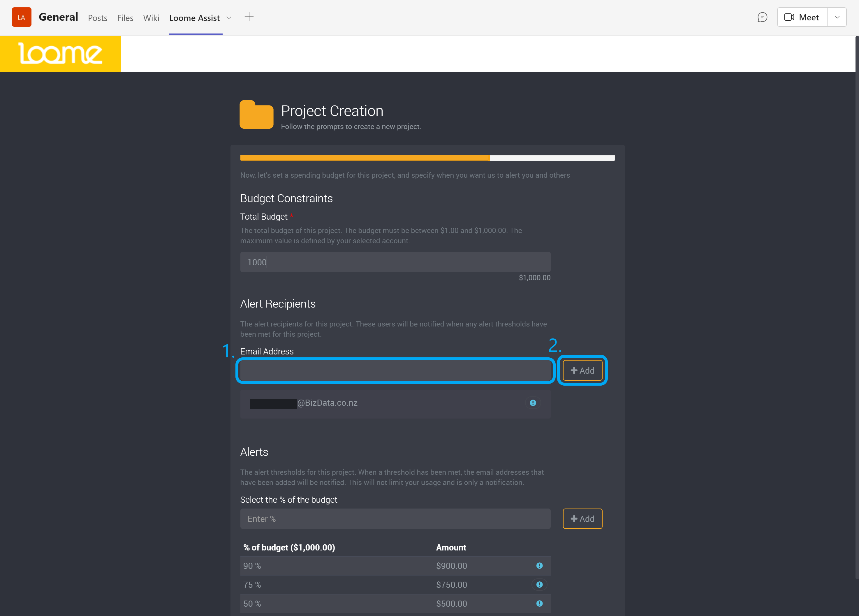The width and height of the screenshot is (859, 616).
Task: Open the conversation chat icon
Action: coord(762,17)
